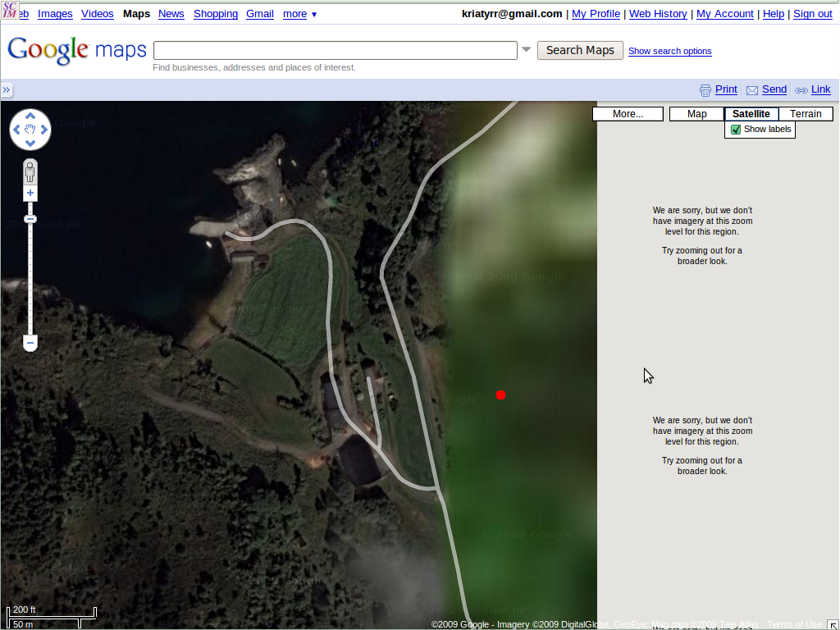Switch to the Terrain map view
The image size is (840, 630).
(x=806, y=114)
